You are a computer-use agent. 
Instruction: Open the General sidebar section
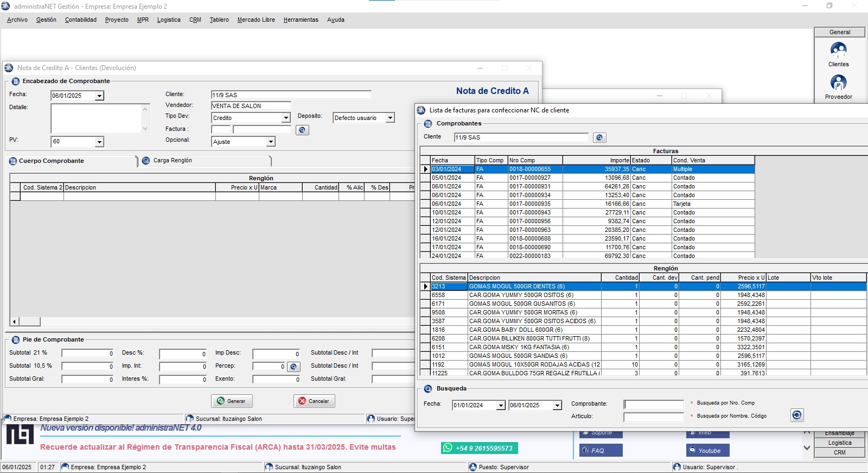coord(839,32)
